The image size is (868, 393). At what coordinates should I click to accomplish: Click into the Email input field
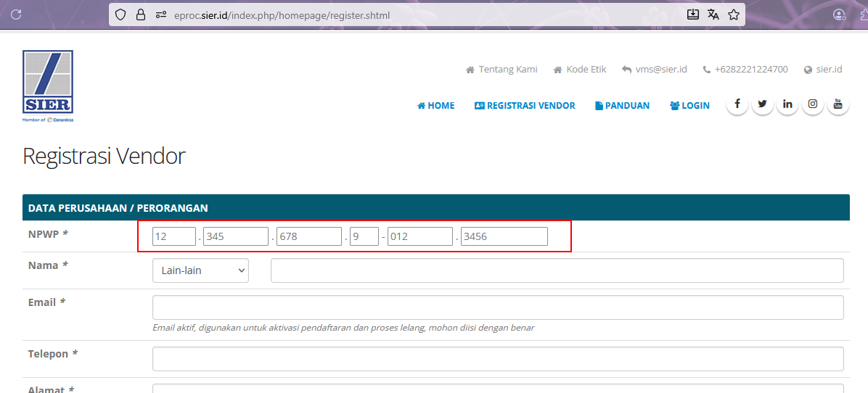click(x=498, y=307)
